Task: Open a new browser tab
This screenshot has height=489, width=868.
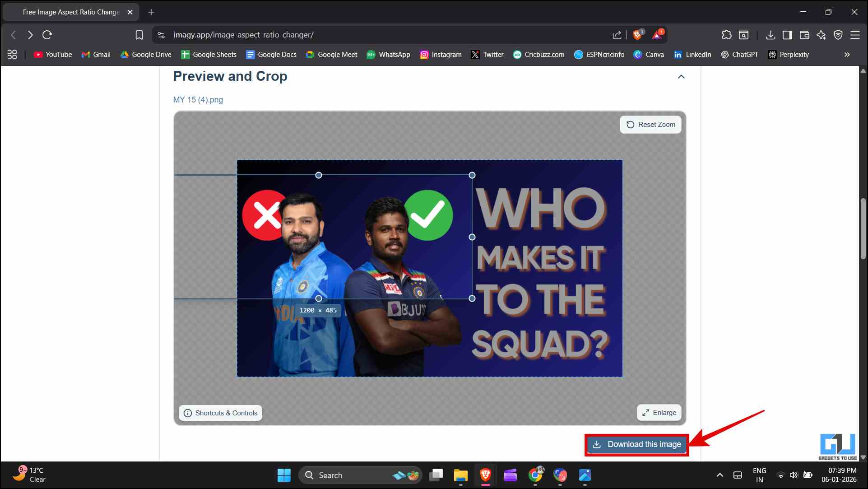Action: (x=151, y=12)
